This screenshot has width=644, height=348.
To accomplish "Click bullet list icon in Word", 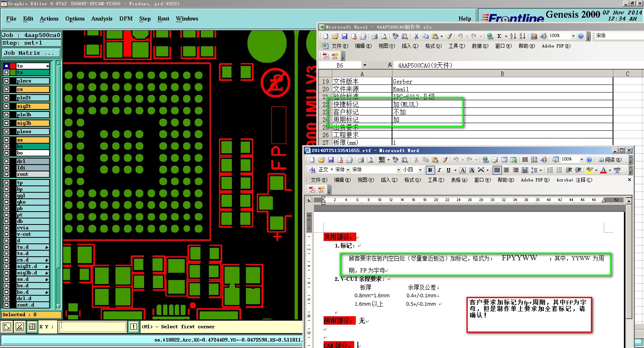I will (x=559, y=170).
